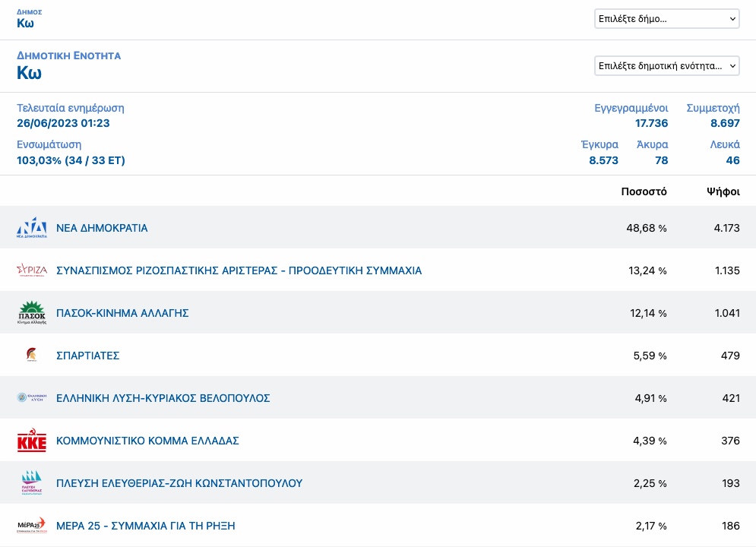This screenshot has height=547, width=756.
Task: Open the ΜΕΡΑ 25 - ΣΥΜΜΑΧΙΑ ΓΙΑ ΤΗ ΡΗΞΗ link
Action: [146, 526]
